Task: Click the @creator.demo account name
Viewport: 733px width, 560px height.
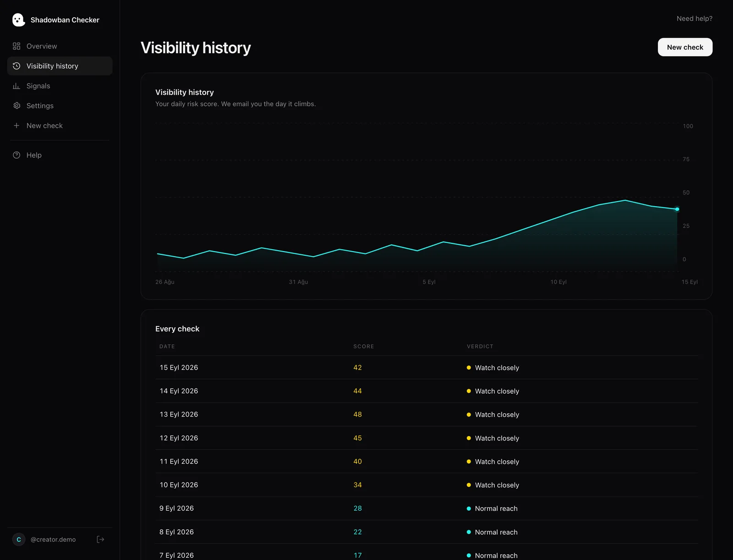Action: click(x=53, y=539)
